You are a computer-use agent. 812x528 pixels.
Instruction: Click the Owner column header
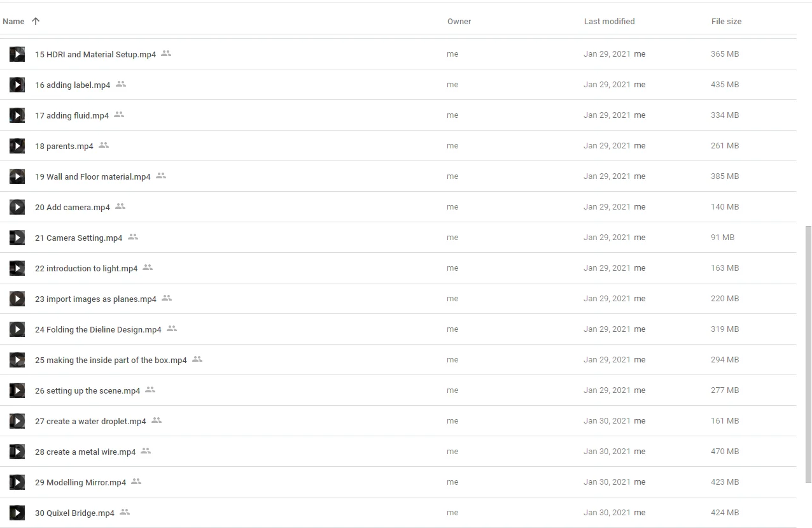459,21
